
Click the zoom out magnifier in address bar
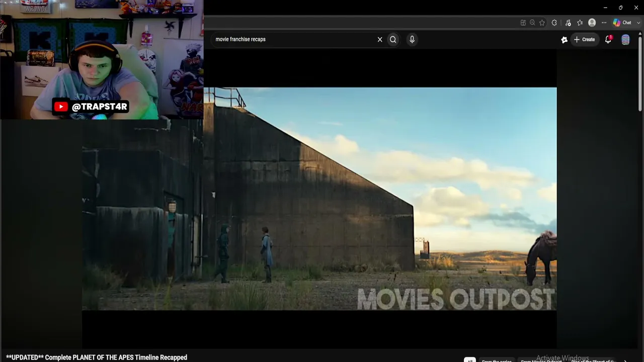click(x=532, y=23)
